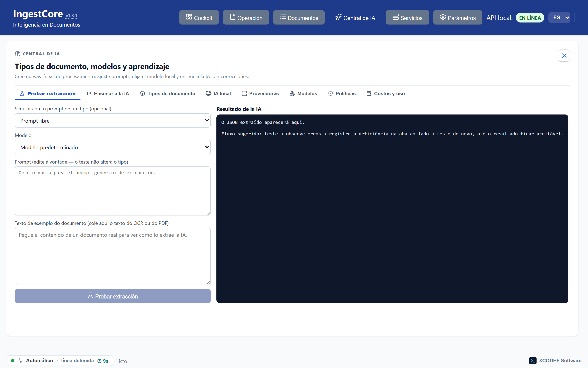The width and height of the screenshot is (588, 368).
Task: Click the monitor icon on IA local tab
Action: tap(208, 93)
